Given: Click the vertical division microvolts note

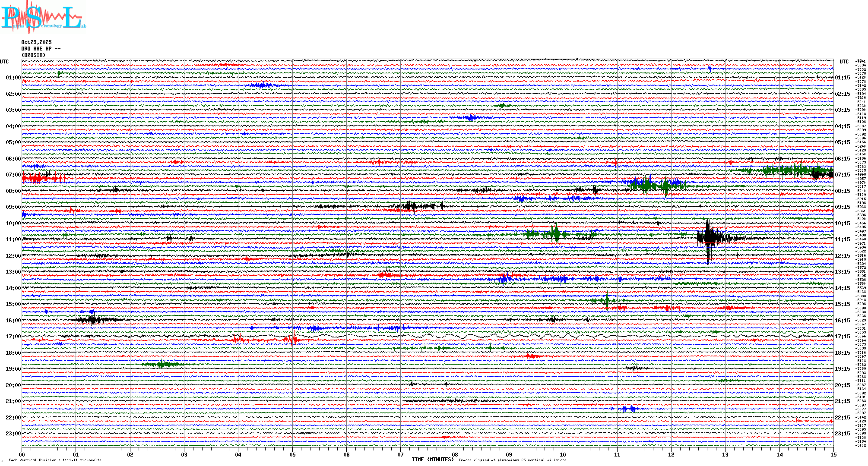Looking at the screenshot, I should click(x=55, y=460).
